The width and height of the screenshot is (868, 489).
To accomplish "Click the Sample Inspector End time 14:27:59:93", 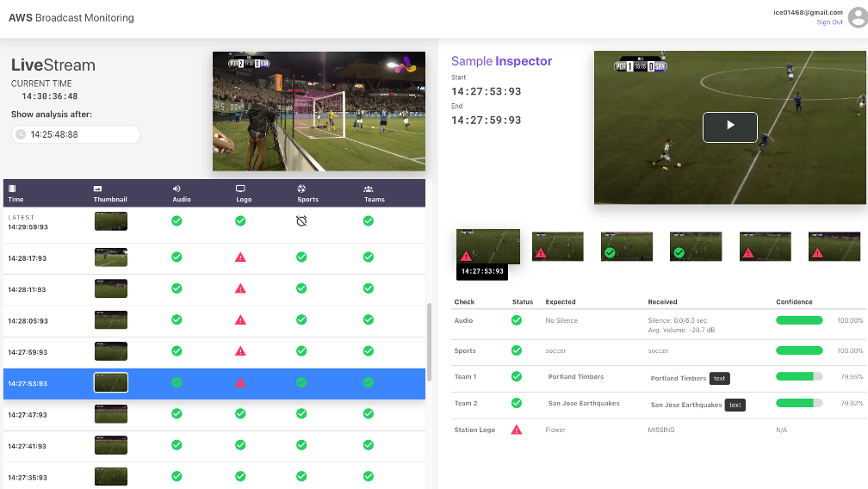I will pyautogui.click(x=486, y=120).
